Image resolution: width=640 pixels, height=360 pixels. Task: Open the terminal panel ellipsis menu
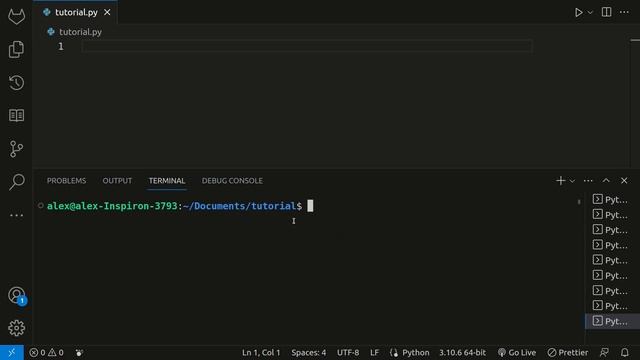tap(588, 180)
